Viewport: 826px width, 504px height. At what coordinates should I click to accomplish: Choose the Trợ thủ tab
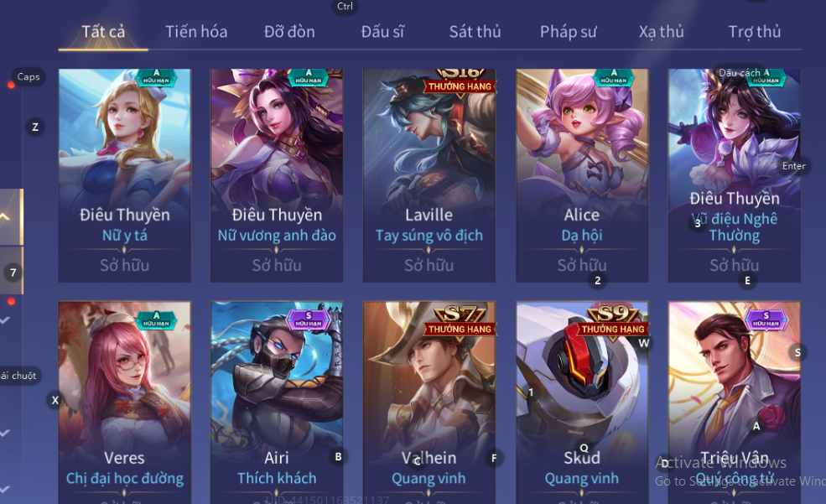pyautogui.click(x=755, y=32)
